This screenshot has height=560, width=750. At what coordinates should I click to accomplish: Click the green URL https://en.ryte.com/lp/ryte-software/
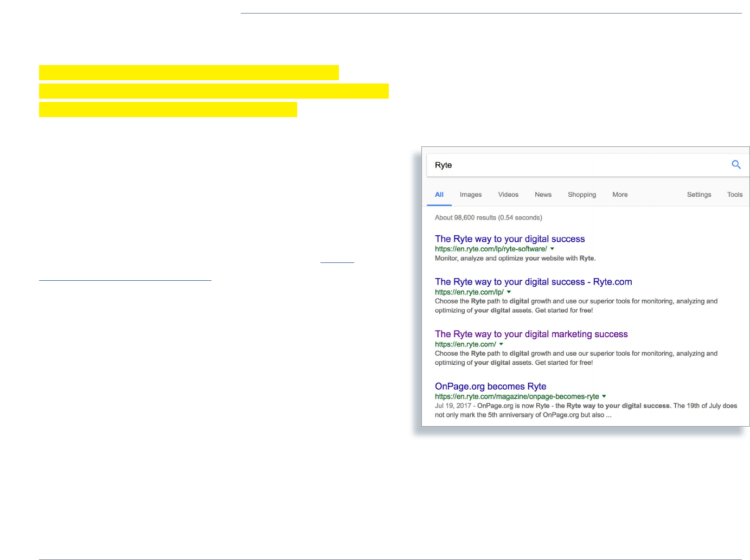tap(491, 249)
